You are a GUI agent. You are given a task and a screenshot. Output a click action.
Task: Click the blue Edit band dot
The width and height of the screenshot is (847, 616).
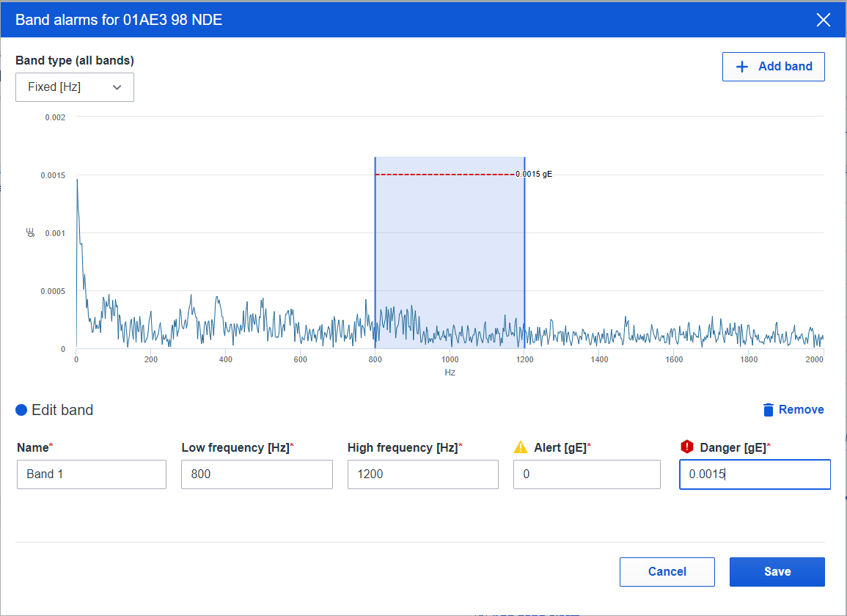[x=21, y=410]
